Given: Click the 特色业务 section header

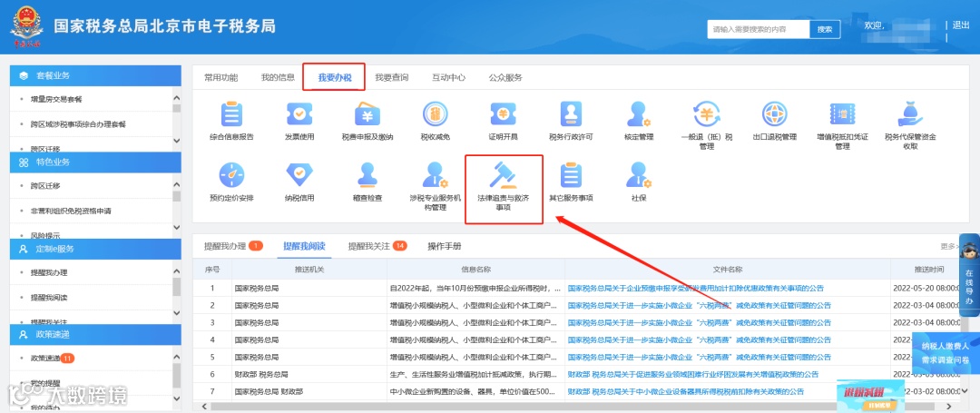Looking at the screenshot, I should [95, 162].
